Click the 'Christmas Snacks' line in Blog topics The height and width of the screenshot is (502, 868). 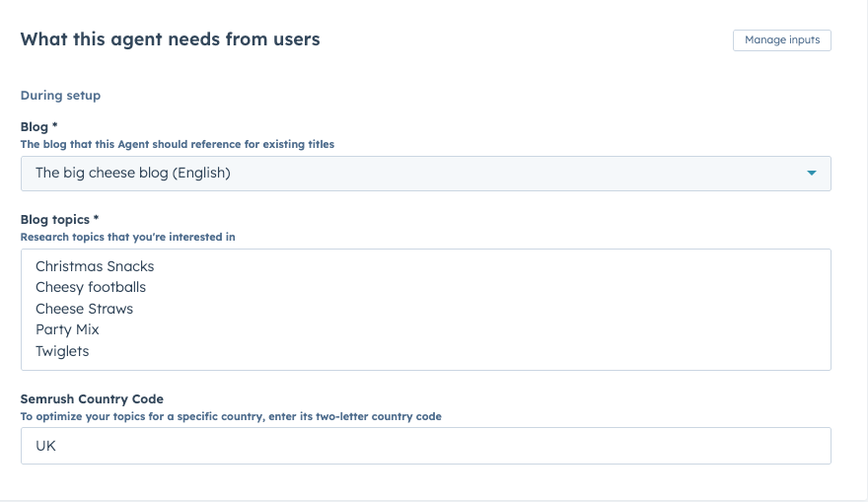point(95,266)
